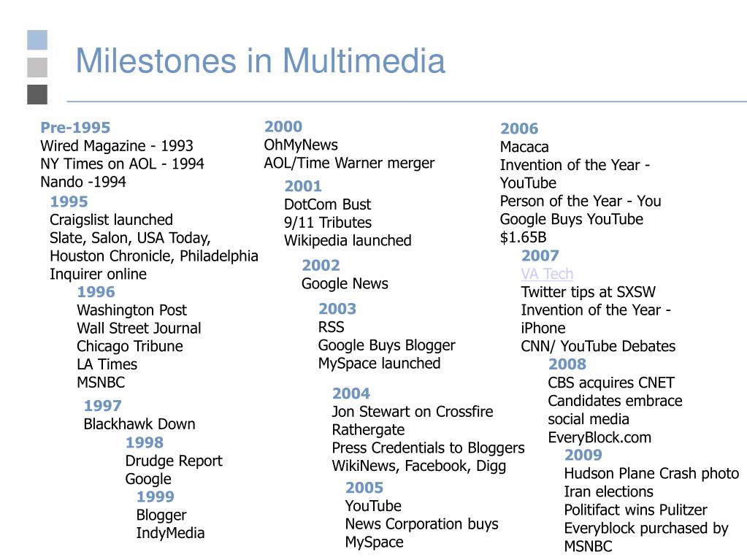Select Jon Stewart on Crossfire line

click(x=413, y=412)
